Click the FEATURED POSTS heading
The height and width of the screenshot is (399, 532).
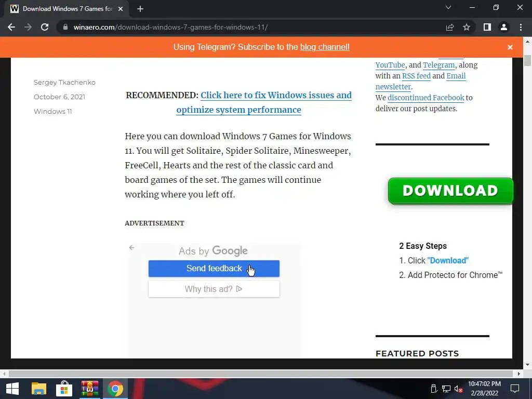(x=417, y=353)
